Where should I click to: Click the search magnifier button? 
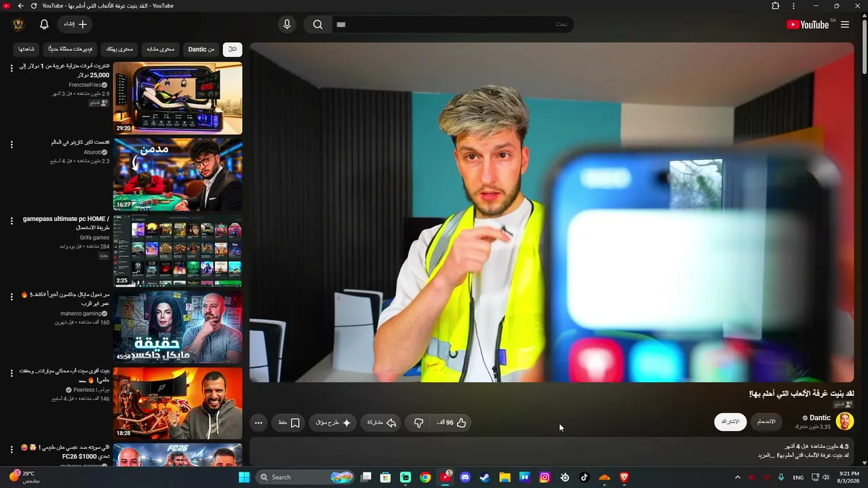(x=317, y=24)
